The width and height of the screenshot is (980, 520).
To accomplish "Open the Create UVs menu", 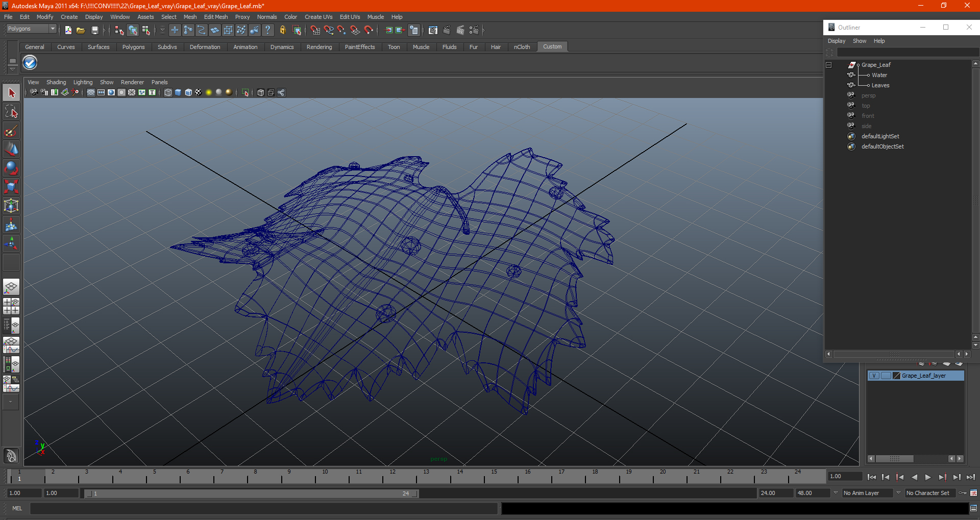I will click(318, 17).
